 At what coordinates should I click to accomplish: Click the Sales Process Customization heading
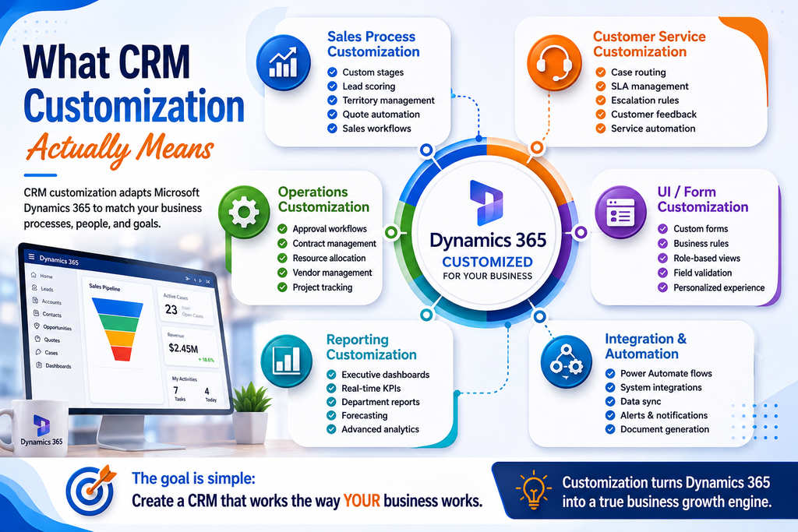[373, 44]
